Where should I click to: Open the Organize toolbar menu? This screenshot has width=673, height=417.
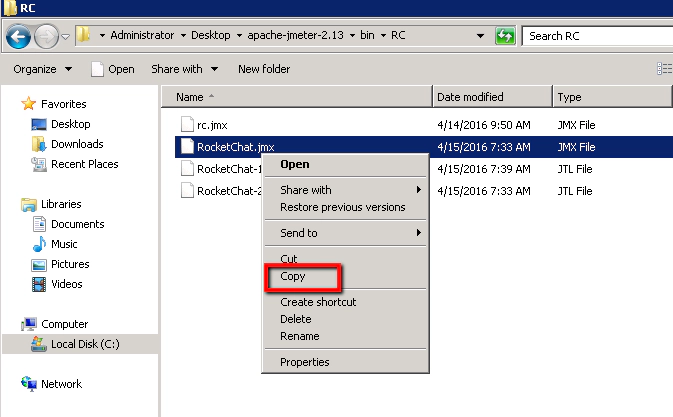tap(42, 69)
